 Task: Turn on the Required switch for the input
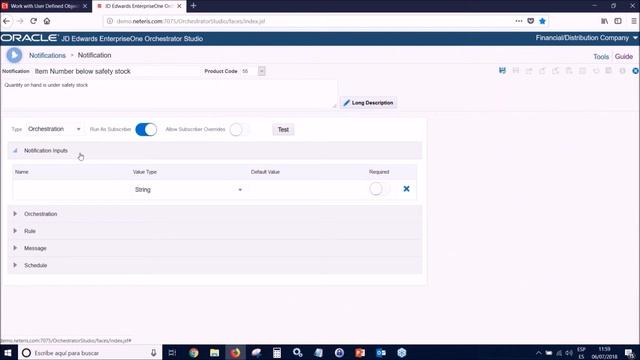(x=380, y=189)
